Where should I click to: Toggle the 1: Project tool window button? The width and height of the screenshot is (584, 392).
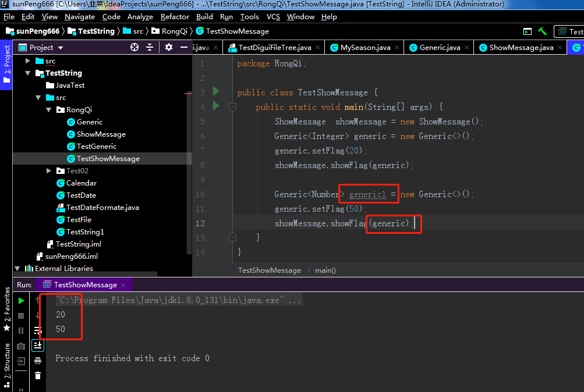6,65
